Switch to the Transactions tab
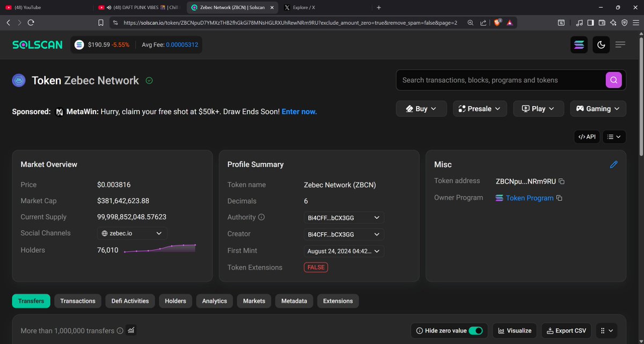The width and height of the screenshot is (644, 344). coord(78,301)
